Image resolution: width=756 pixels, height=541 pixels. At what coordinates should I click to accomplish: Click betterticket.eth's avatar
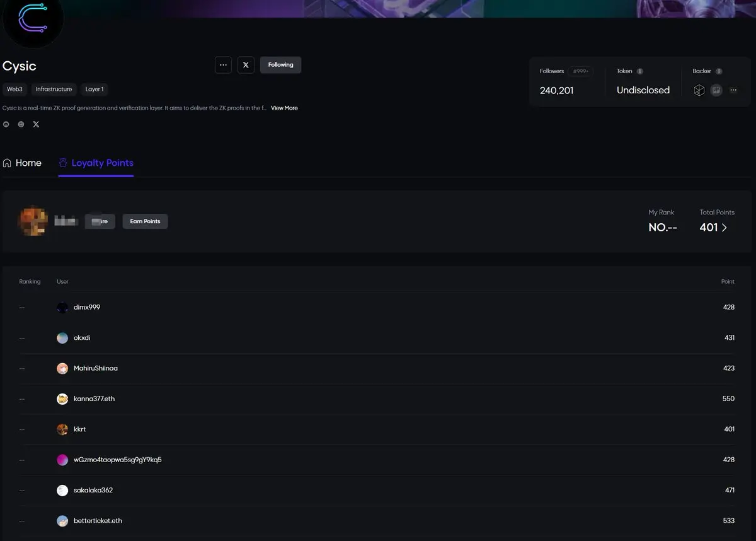[x=62, y=521]
